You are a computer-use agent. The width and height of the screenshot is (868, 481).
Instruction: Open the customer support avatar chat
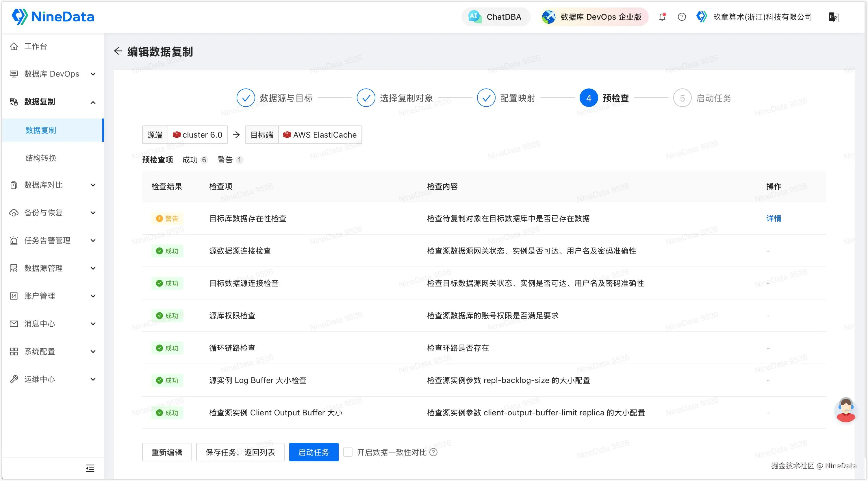click(x=846, y=410)
